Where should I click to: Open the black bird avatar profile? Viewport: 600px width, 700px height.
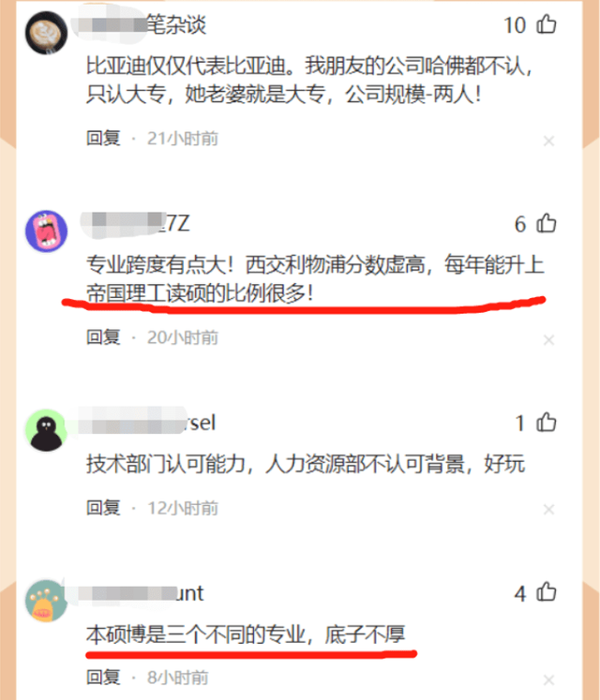tap(46, 430)
